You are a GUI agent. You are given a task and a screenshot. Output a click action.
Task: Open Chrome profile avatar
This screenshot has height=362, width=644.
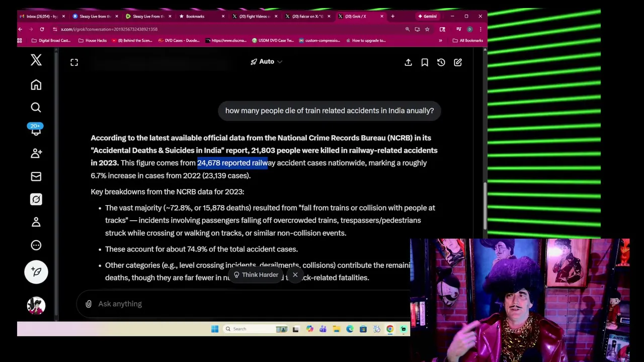pyautogui.click(x=469, y=29)
